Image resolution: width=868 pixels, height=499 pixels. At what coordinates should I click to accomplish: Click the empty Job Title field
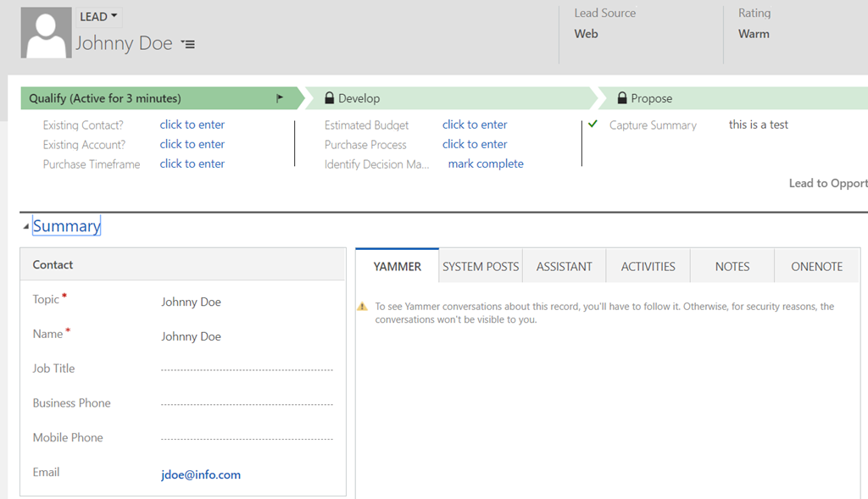pos(247,369)
